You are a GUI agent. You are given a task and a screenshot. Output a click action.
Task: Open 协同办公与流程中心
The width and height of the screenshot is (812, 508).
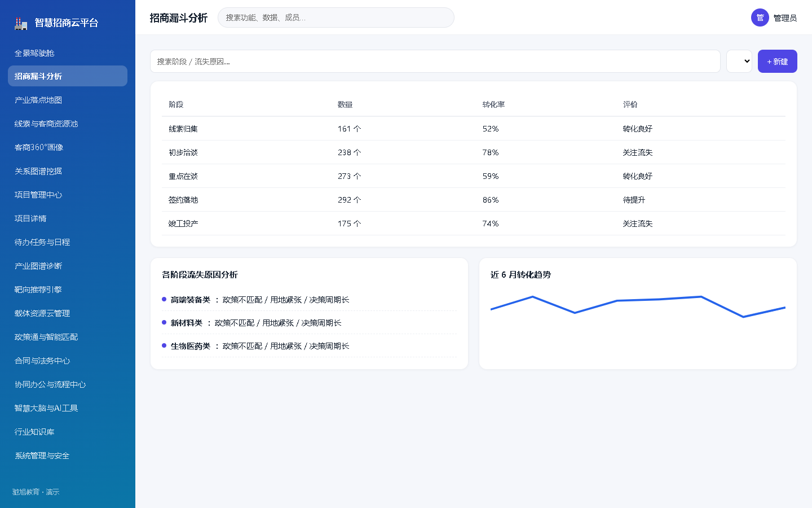(68, 384)
